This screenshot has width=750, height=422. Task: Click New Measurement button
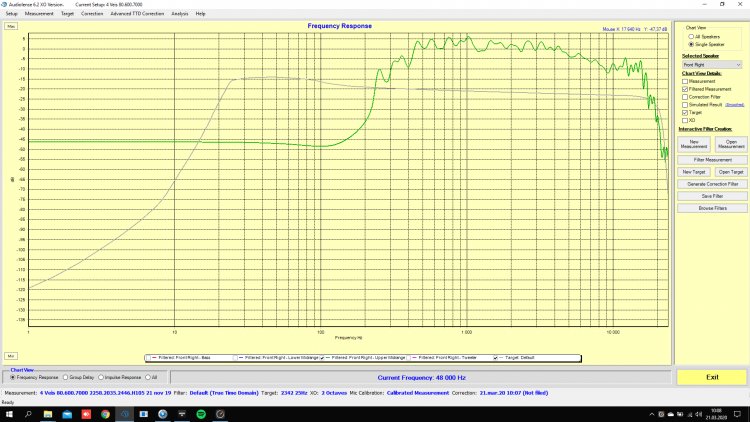click(x=694, y=144)
